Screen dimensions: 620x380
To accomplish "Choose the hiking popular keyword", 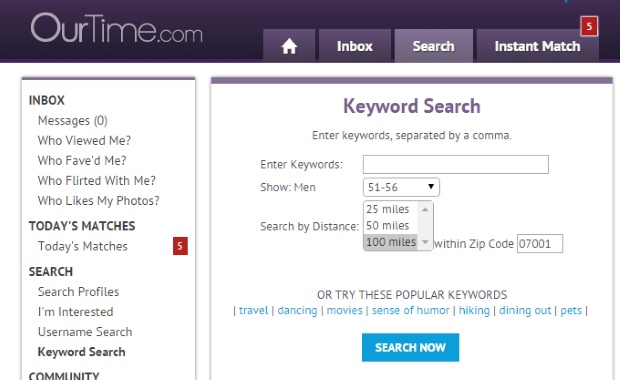I will pos(474,310).
